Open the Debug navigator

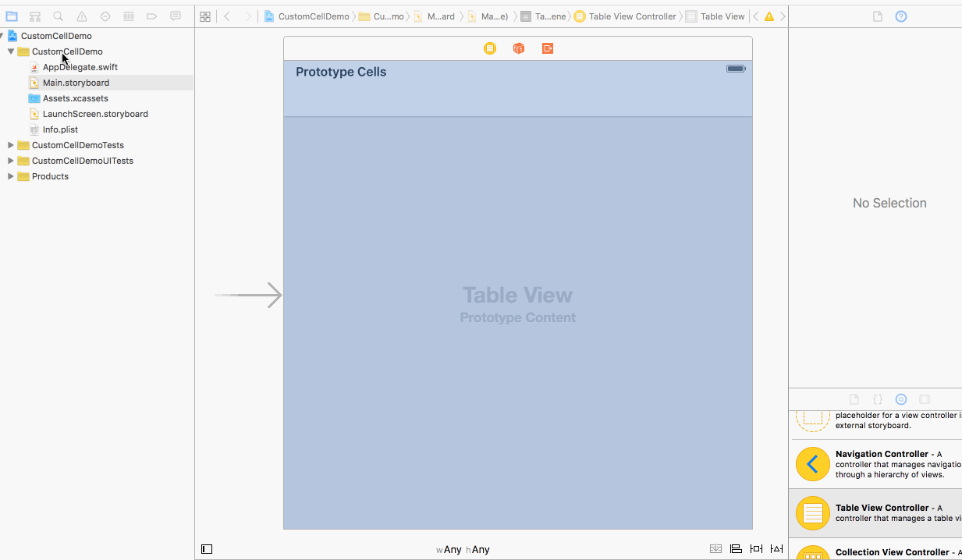click(x=129, y=16)
